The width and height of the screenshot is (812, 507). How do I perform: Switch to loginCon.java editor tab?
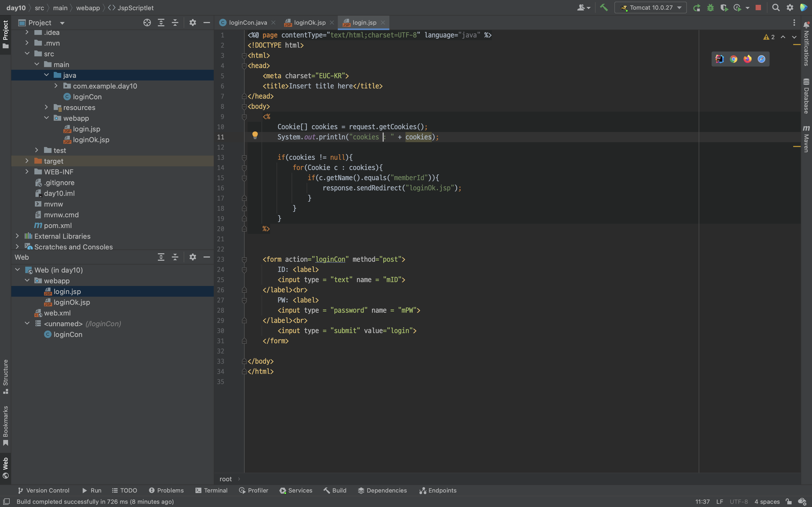point(248,23)
